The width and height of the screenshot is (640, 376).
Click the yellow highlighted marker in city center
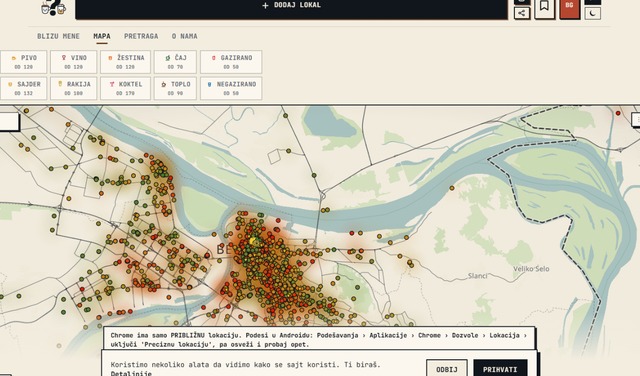(253, 241)
